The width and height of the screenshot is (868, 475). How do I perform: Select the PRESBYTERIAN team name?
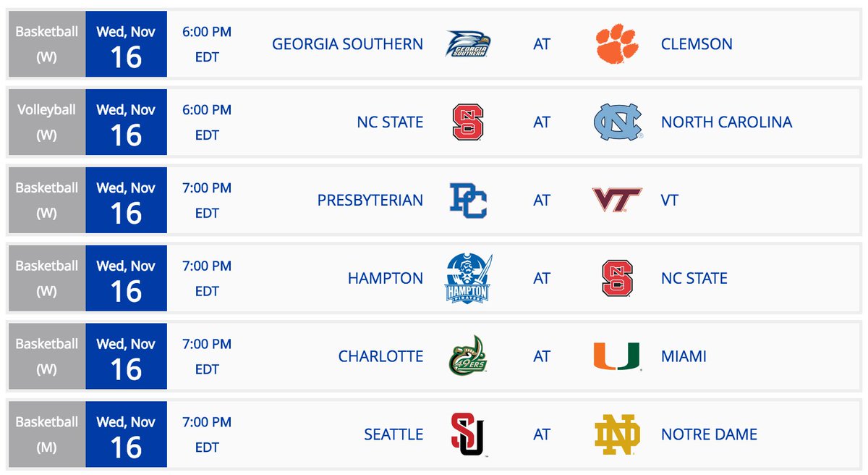tap(370, 201)
